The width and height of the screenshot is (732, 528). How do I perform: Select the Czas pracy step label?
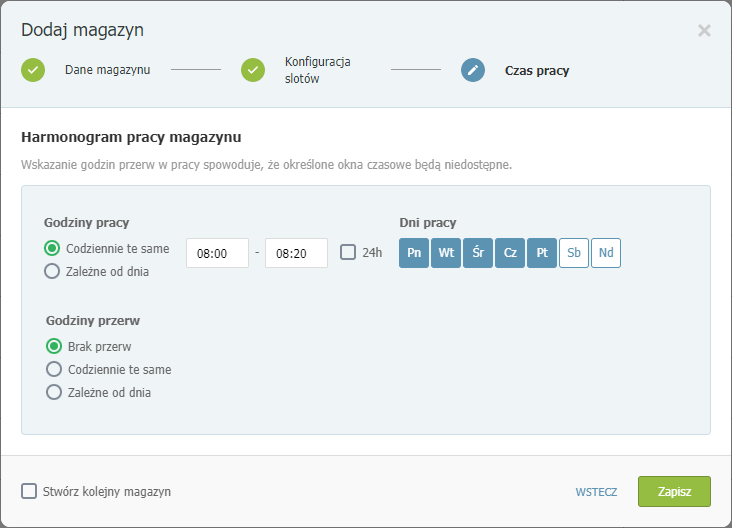(537, 70)
